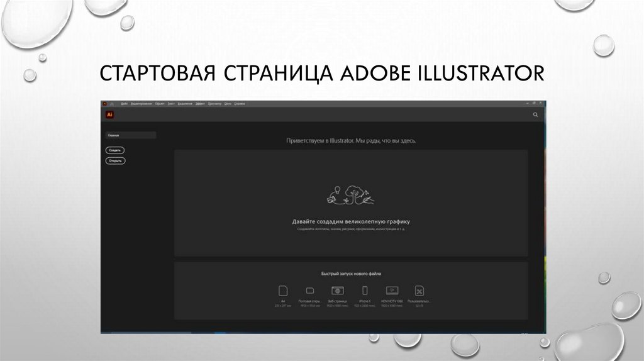Click the line-art illustration graphic
The image size is (644, 361).
pos(351,195)
